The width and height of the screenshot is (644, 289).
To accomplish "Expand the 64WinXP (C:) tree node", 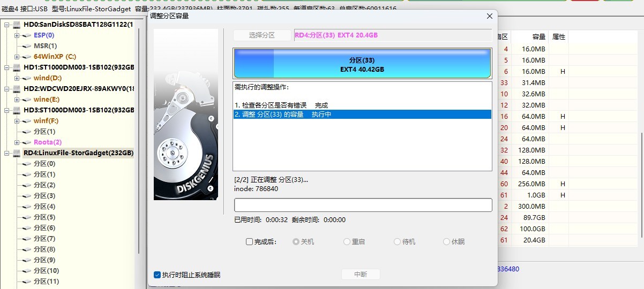I will tap(17, 57).
